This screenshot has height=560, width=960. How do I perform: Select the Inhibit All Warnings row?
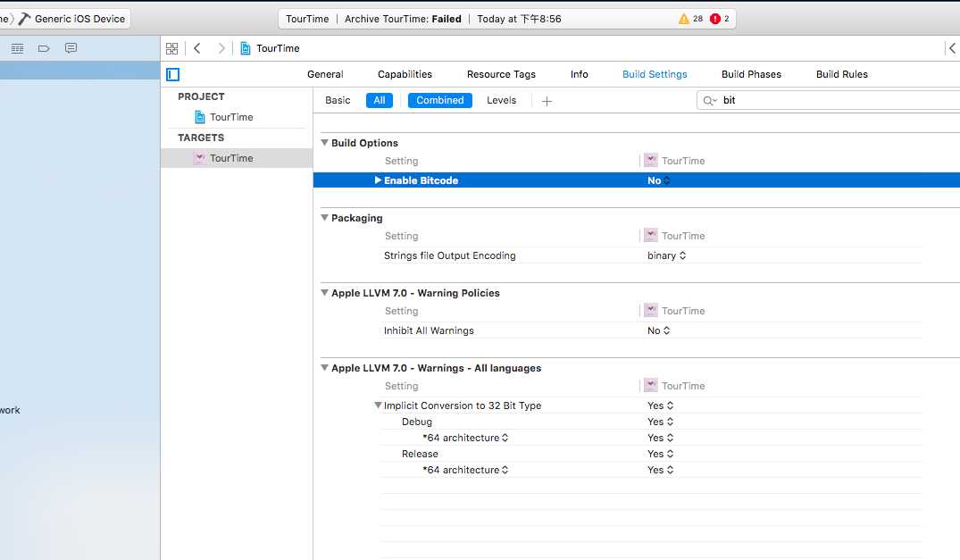[650, 330]
